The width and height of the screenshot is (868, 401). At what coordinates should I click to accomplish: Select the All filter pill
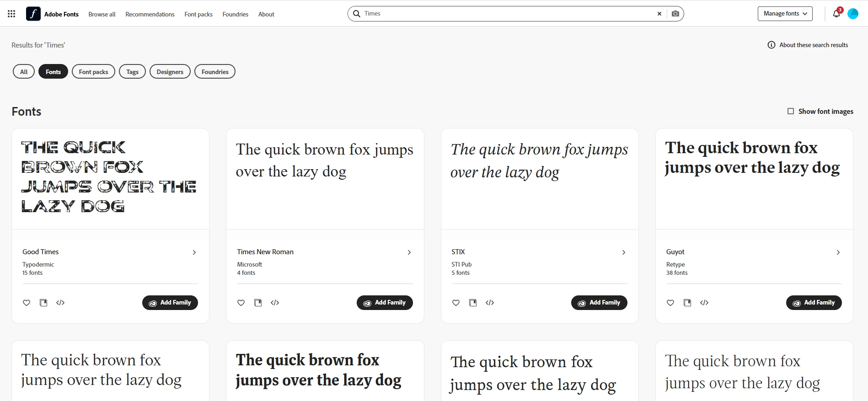24,72
